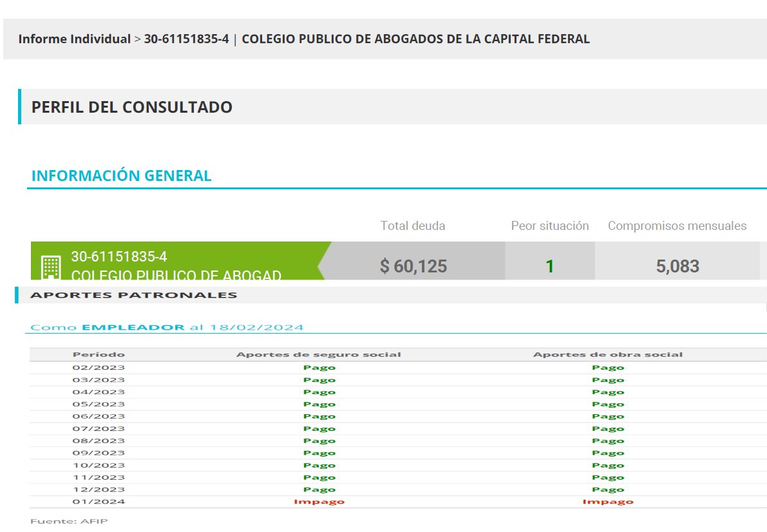Click the 07/2023 period cell
The image size is (767, 532).
click(x=99, y=429)
